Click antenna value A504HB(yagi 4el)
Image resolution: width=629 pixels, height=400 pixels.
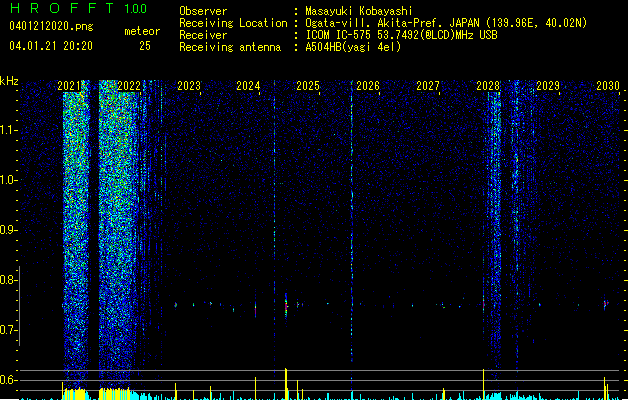point(353,47)
